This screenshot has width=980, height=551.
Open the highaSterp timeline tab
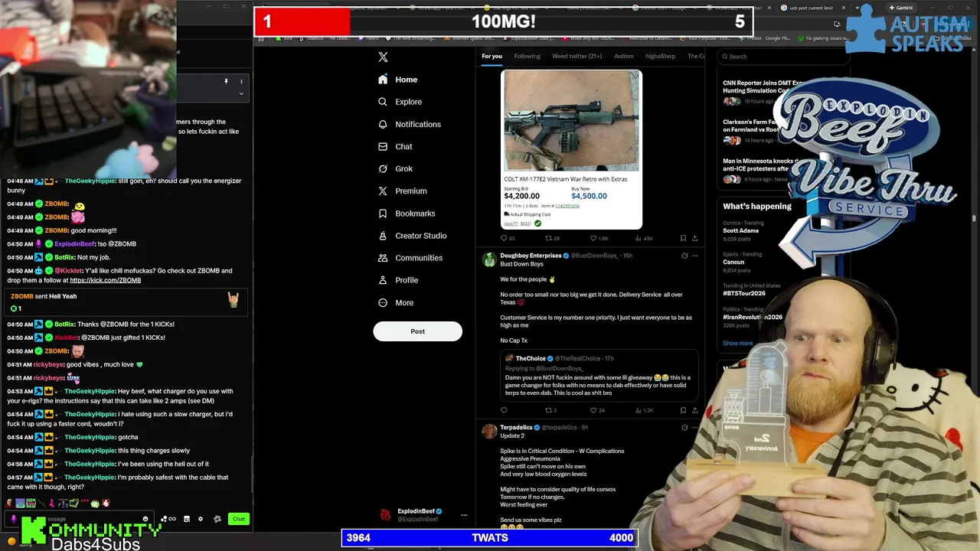click(x=661, y=56)
